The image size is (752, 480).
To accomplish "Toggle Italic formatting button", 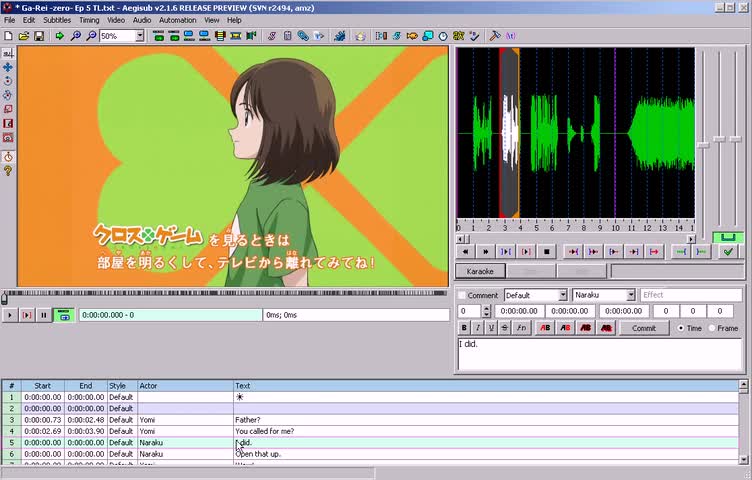I will pos(478,328).
